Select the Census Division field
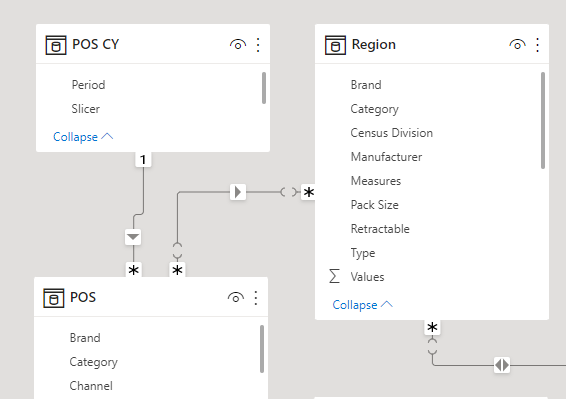The width and height of the screenshot is (566, 399). [x=392, y=133]
